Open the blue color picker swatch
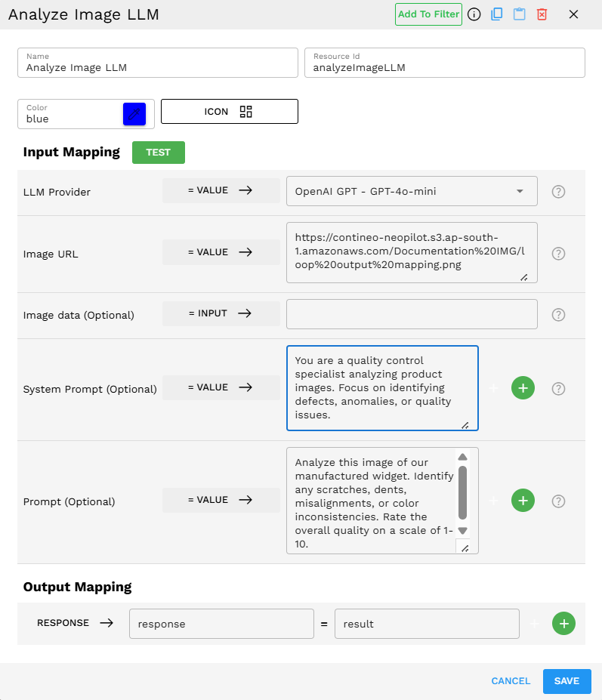 (134, 114)
